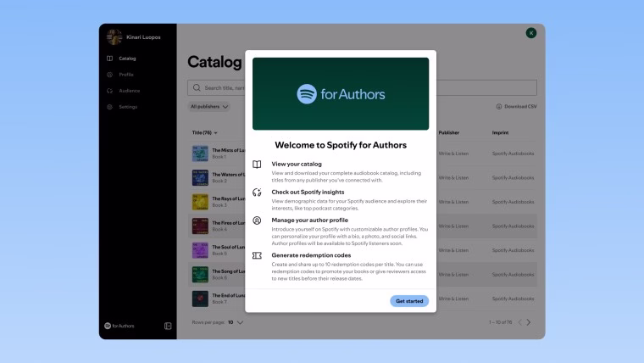
Task: Open green cover thumbnail for Book 6
Action: pos(200,274)
